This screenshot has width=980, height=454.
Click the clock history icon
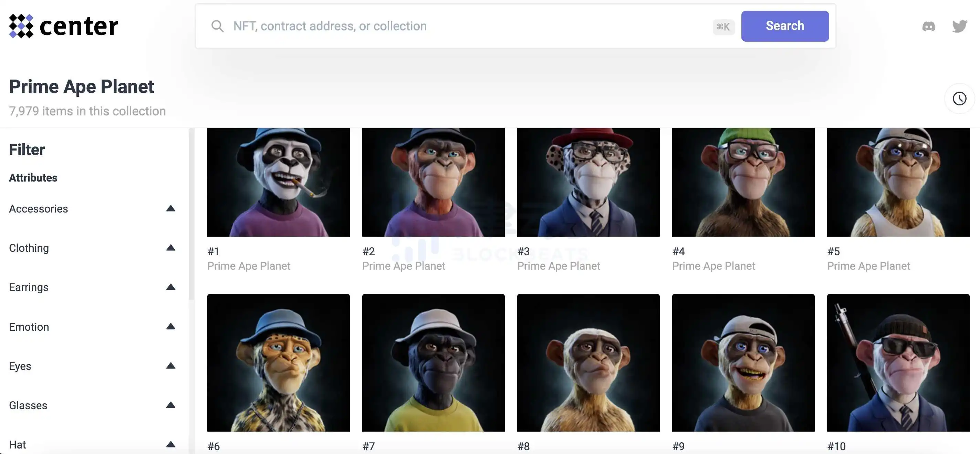959,99
